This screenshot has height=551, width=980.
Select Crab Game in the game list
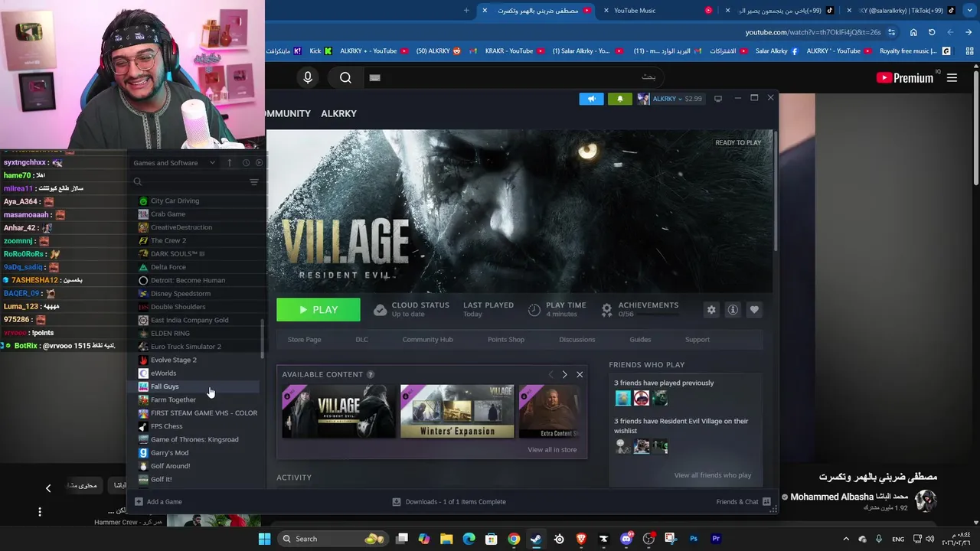point(168,214)
